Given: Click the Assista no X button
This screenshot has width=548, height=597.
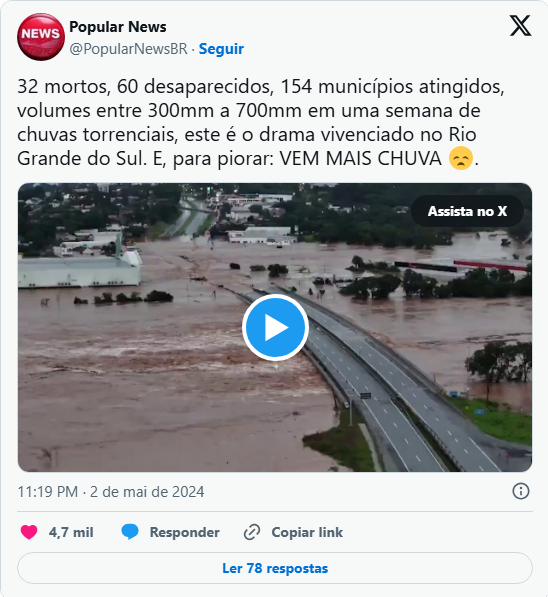Looking at the screenshot, I should (x=467, y=211).
